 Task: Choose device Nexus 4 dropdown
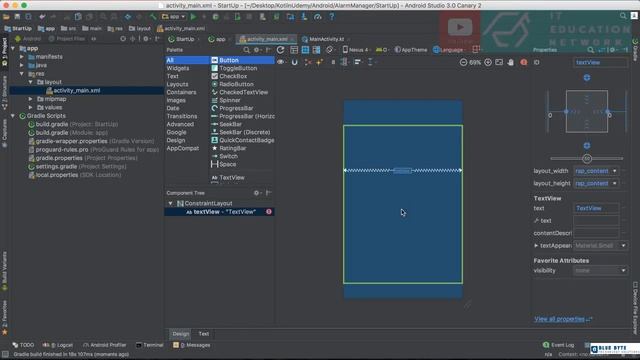point(356,50)
